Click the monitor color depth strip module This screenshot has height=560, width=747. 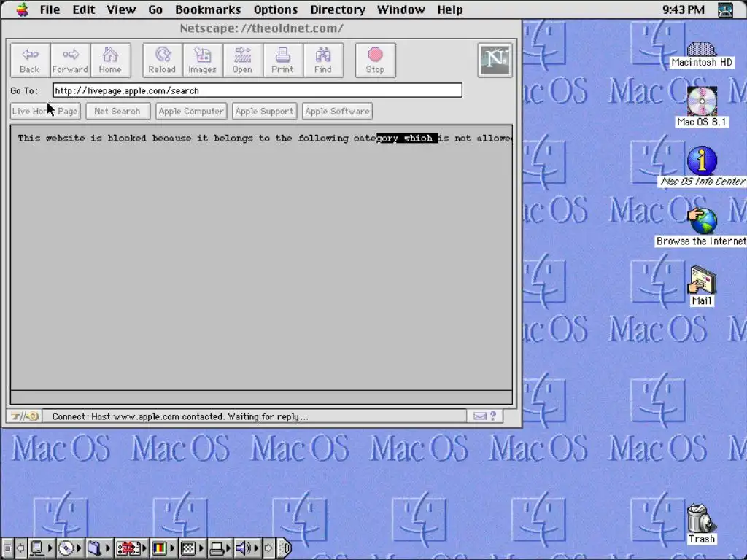(163, 548)
